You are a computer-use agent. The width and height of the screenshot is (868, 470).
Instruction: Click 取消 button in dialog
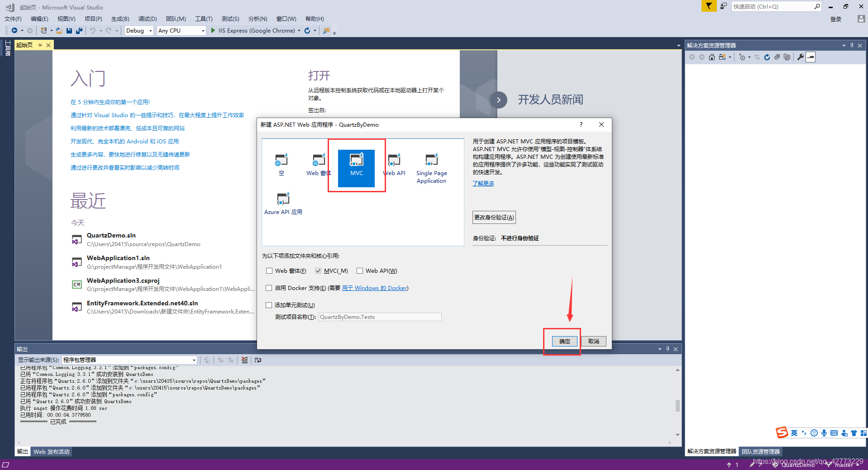click(x=594, y=342)
